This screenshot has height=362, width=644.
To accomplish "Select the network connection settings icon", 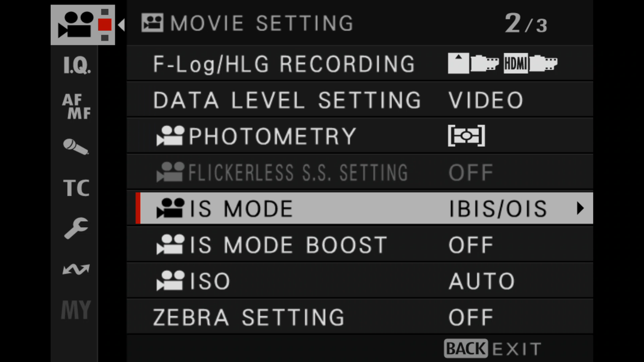I will pos(76,269).
